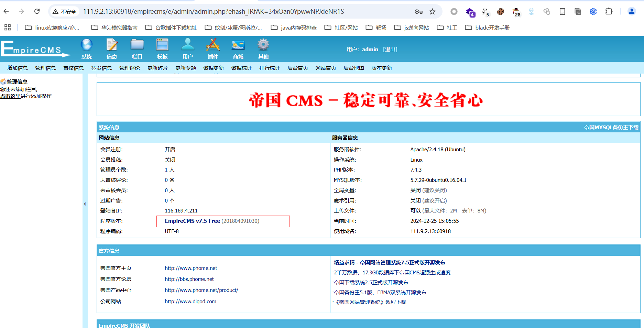
Task: Open 更新碎片 menu item
Action: 157,68
